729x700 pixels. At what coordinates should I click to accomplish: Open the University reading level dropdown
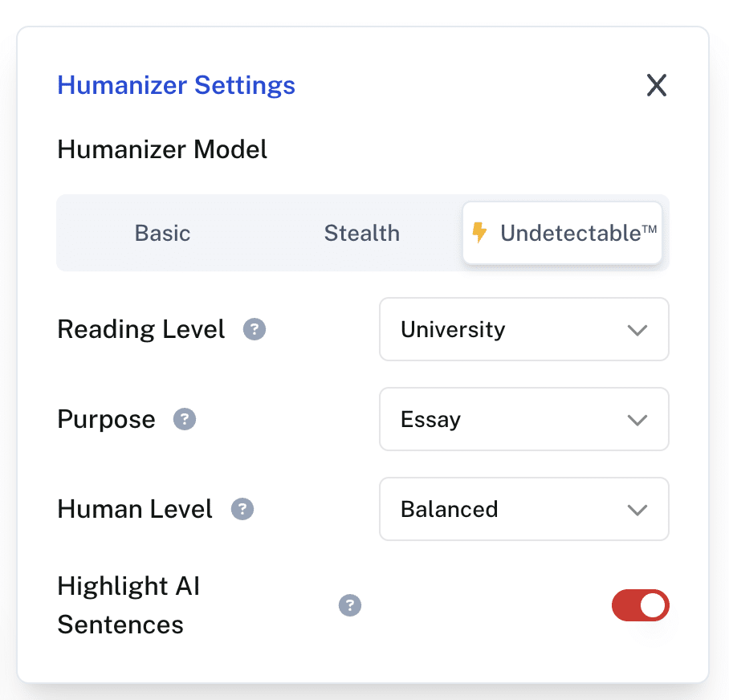point(523,329)
